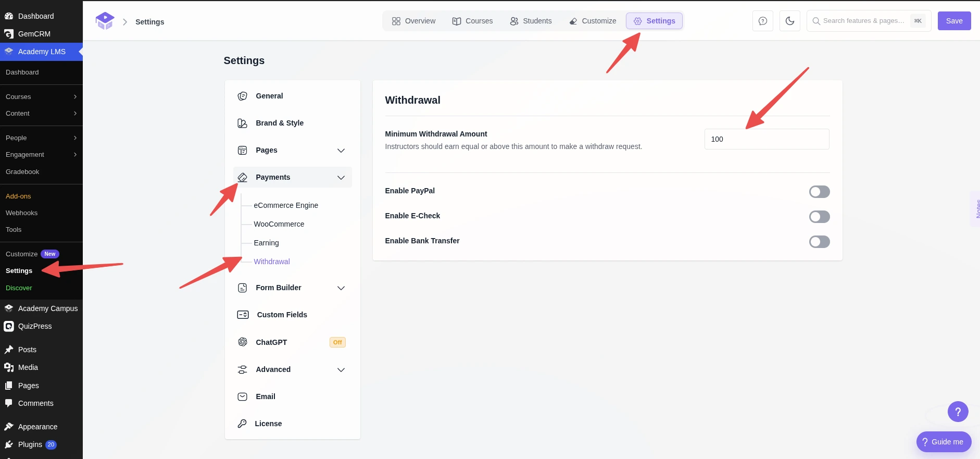This screenshot has height=459, width=980.
Task: Click the Custom Fields icon
Action: pos(243,315)
